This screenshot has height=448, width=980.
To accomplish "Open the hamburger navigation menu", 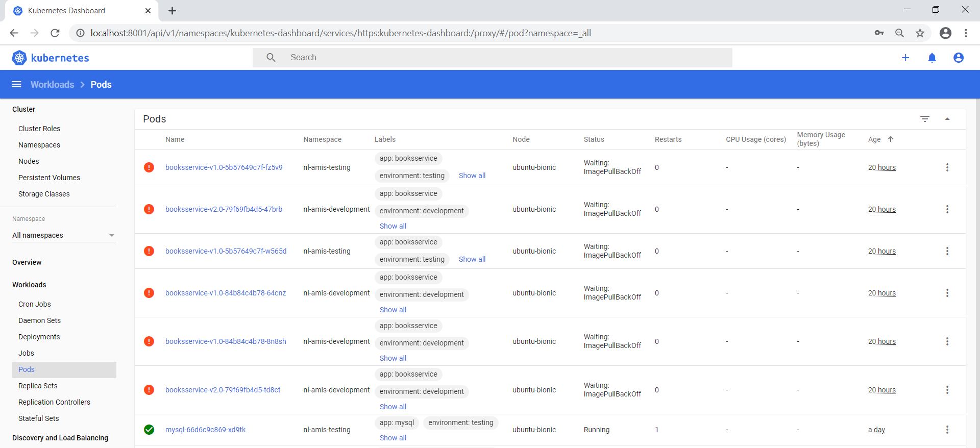I will click(x=16, y=84).
